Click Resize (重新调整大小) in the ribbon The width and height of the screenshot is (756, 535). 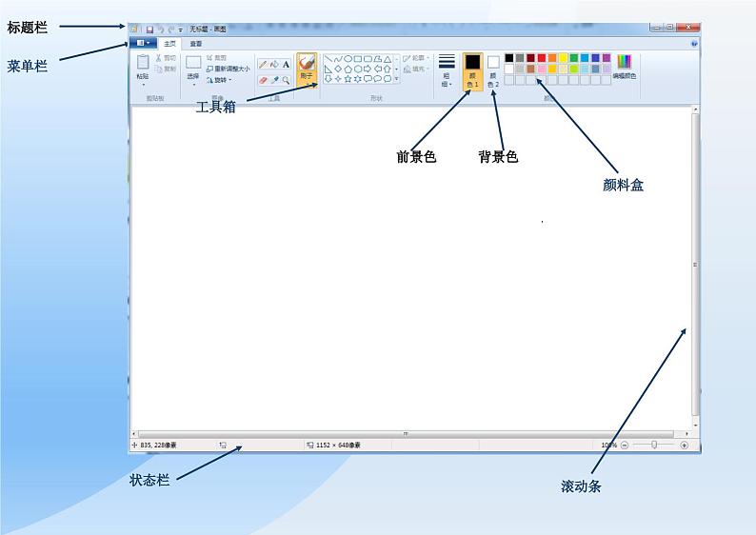pyautogui.click(x=229, y=69)
